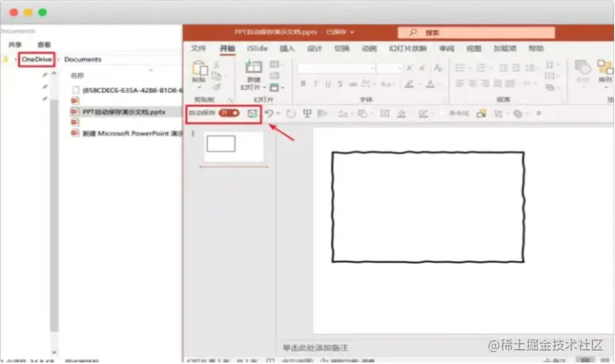Viewport: 615px width, 364px height.
Task: Switch to the 动画 Animations tab
Action: (x=369, y=49)
